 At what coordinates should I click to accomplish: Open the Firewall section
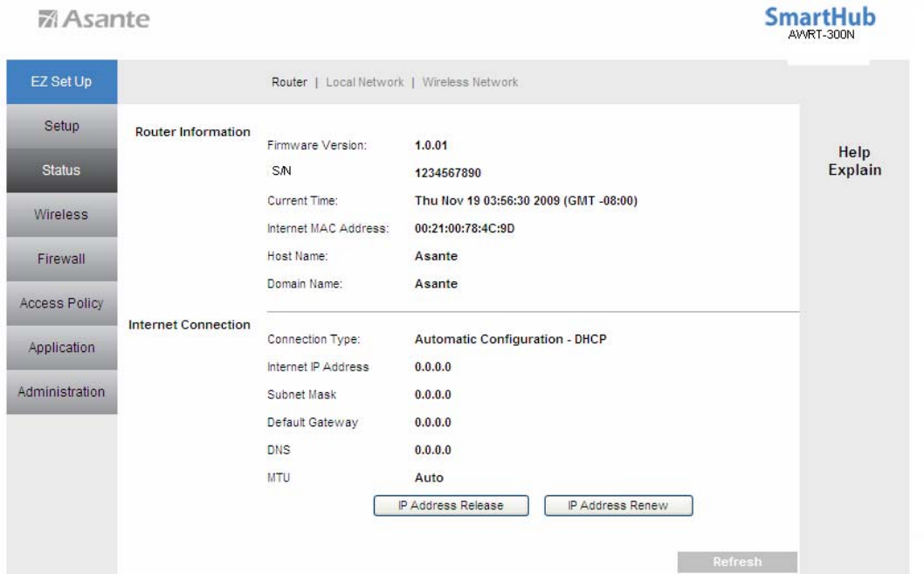click(62, 259)
